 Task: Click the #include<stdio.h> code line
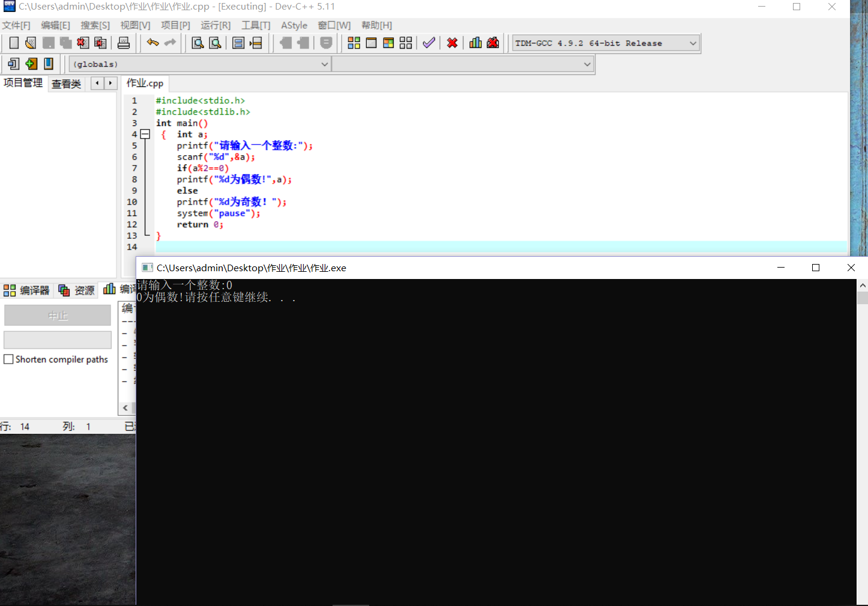[x=200, y=100]
